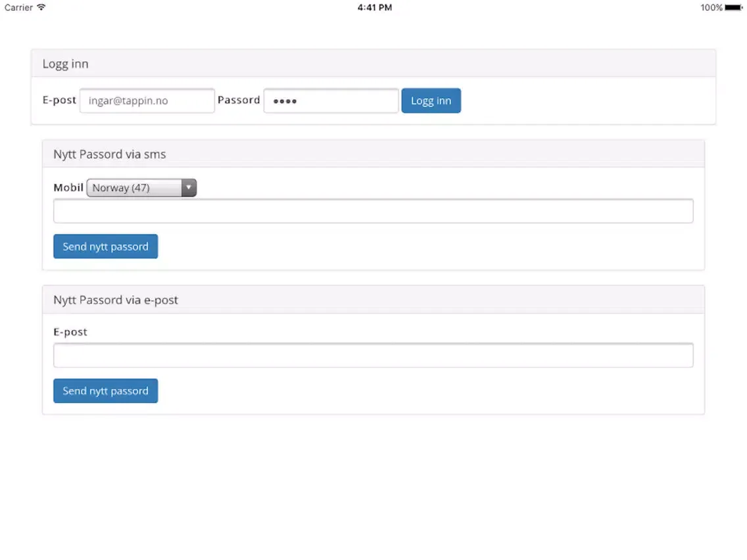747x560 pixels.
Task: Tap the battery icon in status bar
Action: [734, 7]
